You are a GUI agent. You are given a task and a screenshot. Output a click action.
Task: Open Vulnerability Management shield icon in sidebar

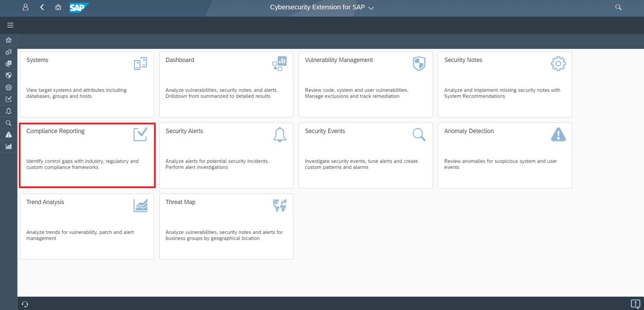coord(8,75)
